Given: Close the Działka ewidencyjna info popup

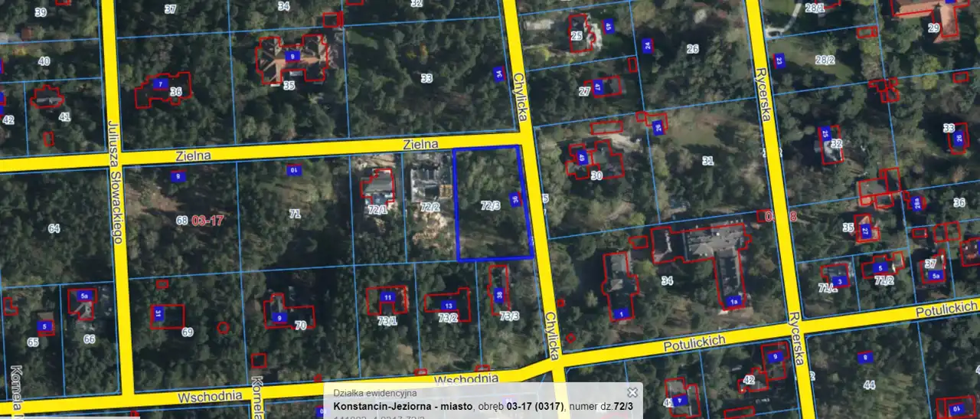Looking at the screenshot, I should (632, 393).
